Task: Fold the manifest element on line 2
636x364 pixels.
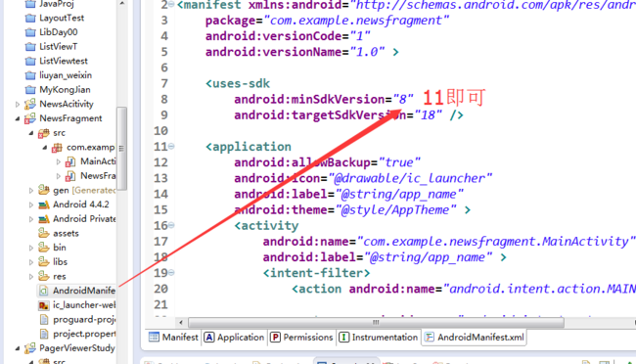Action: click(171, 5)
